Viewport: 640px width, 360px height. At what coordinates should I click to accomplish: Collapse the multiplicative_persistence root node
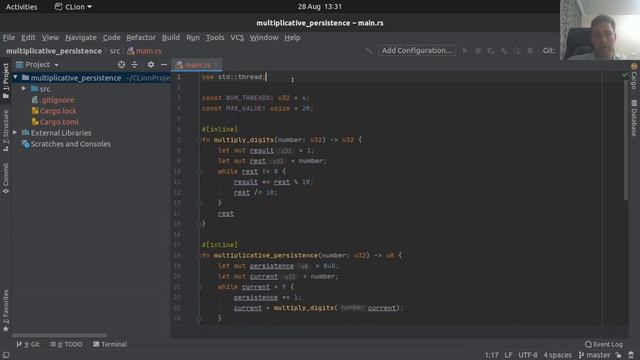(15, 78)
